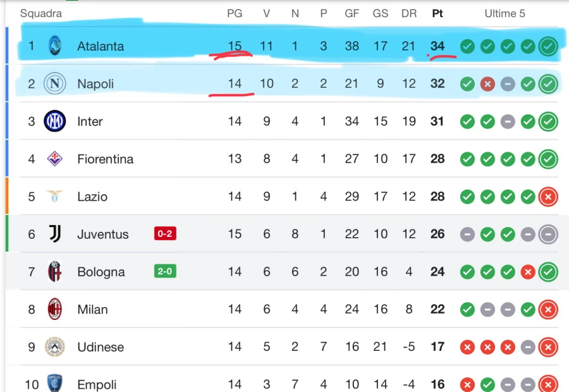This screenshot has height=392, width=569.
Task: Open the Juventus 0-2 live score badge
Action: click(165, 233)
